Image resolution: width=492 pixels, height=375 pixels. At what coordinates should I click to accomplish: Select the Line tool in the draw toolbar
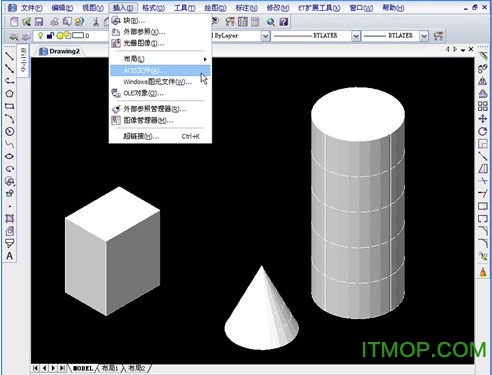pyautogui.click(x=9, y=56)
